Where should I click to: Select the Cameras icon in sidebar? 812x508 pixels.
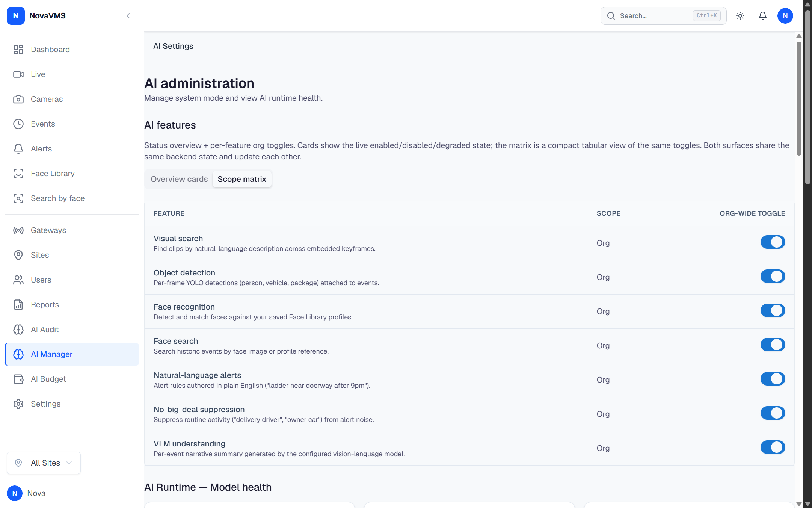(18, 99)
